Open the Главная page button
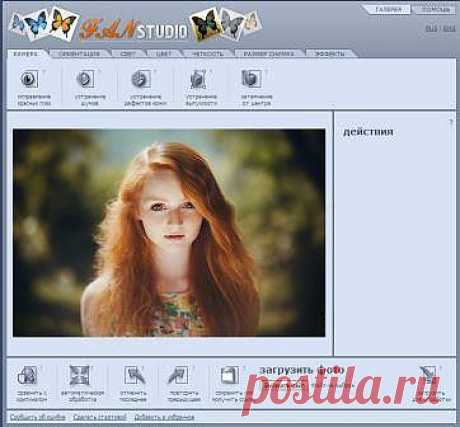Viewport: 460px width, 427px height. 388,9
